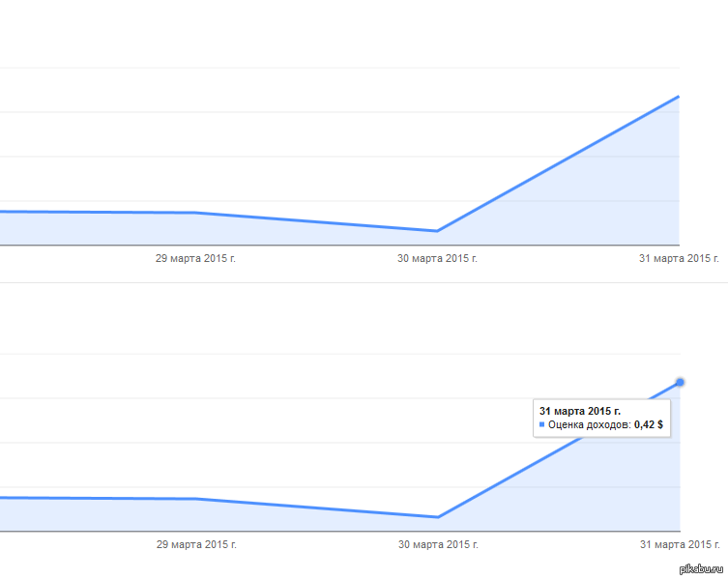This screenshot has height=580, width=728.
Task: Click lower chart axis label 30 марта 2015 г.
Action: pos(438,544)
